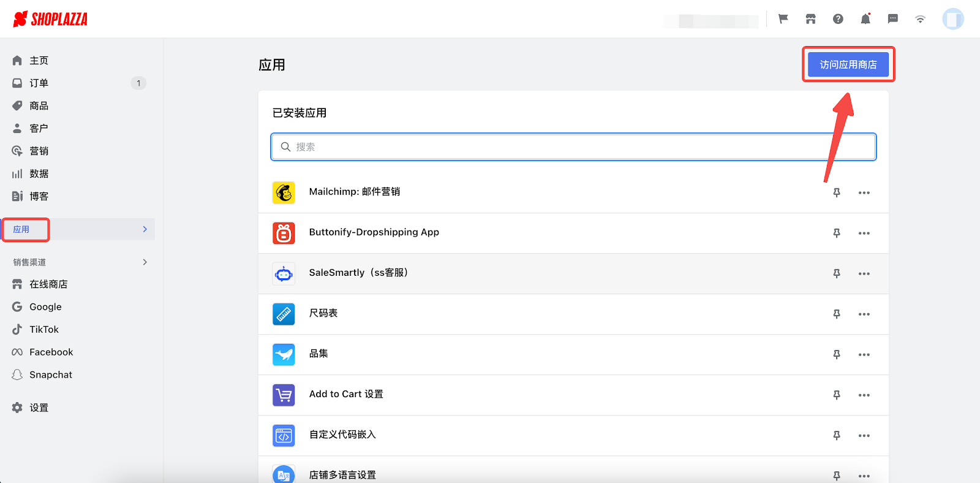This screenshot has height=483, width=980.
Task: Open the help question mark icon
Action: tap(838, 19)
